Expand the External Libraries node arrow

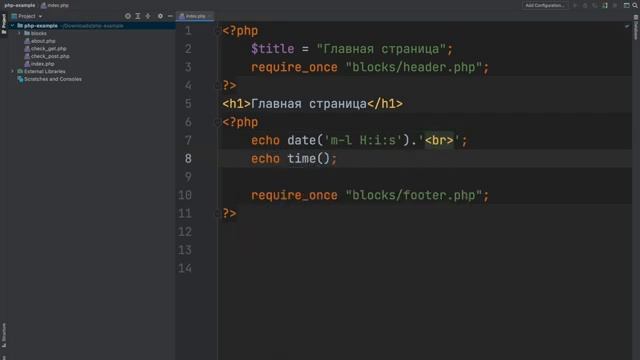tap(12, 71)
